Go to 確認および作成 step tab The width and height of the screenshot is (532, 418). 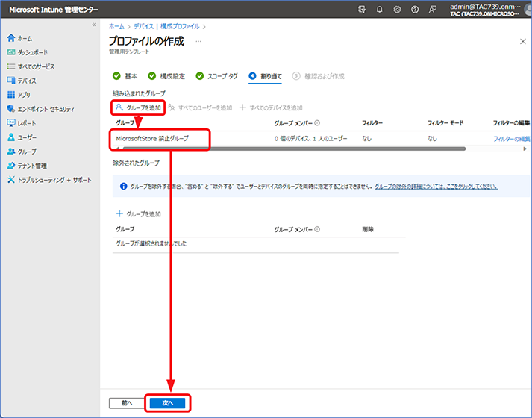tap(319, 76)
